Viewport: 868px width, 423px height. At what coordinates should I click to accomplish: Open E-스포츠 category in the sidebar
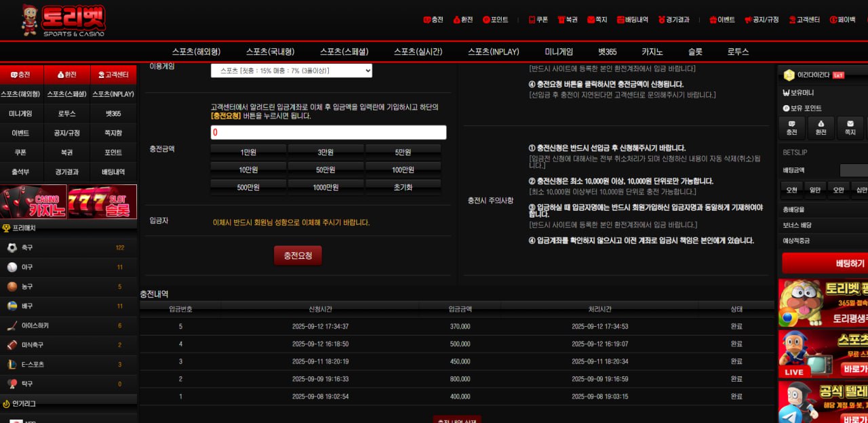click(x=12, y=365)
